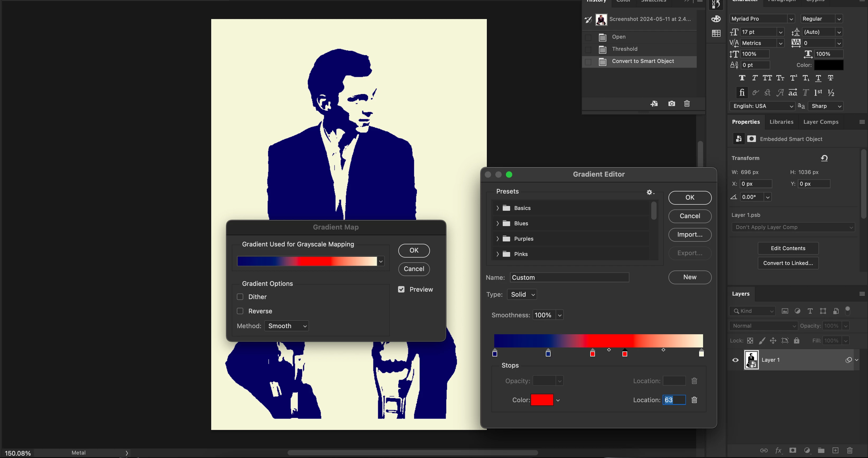This screenshot has width=868, height=458.
Task: Open the Method Smooth dropdown
Action: (287, 326)
